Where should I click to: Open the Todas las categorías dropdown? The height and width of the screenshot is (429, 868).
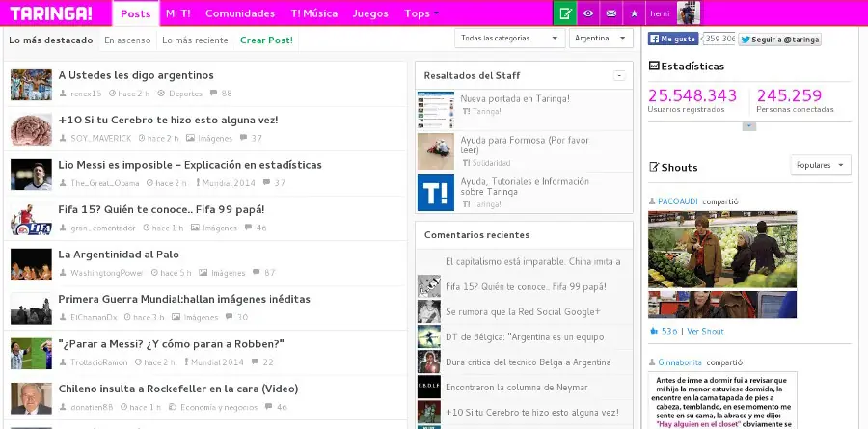click(509, 39)
